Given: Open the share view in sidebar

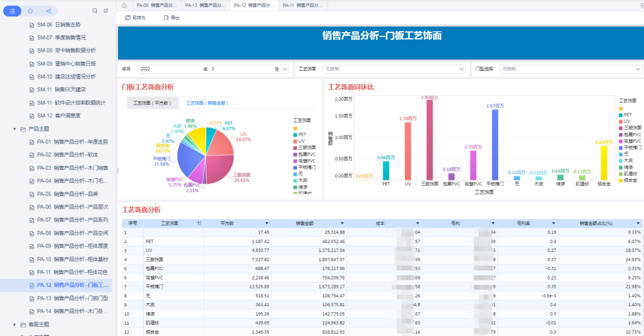Looking at the screenshot, I should 48,11.
